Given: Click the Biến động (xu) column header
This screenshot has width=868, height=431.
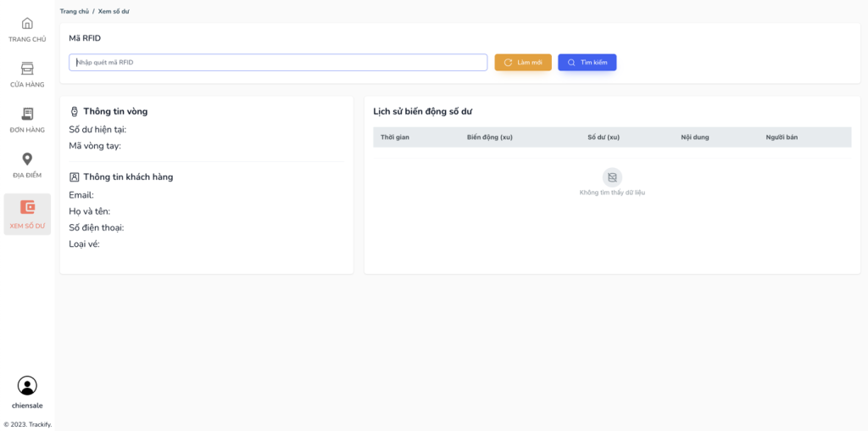Looking at the screenshot, I should pos(490,137).
